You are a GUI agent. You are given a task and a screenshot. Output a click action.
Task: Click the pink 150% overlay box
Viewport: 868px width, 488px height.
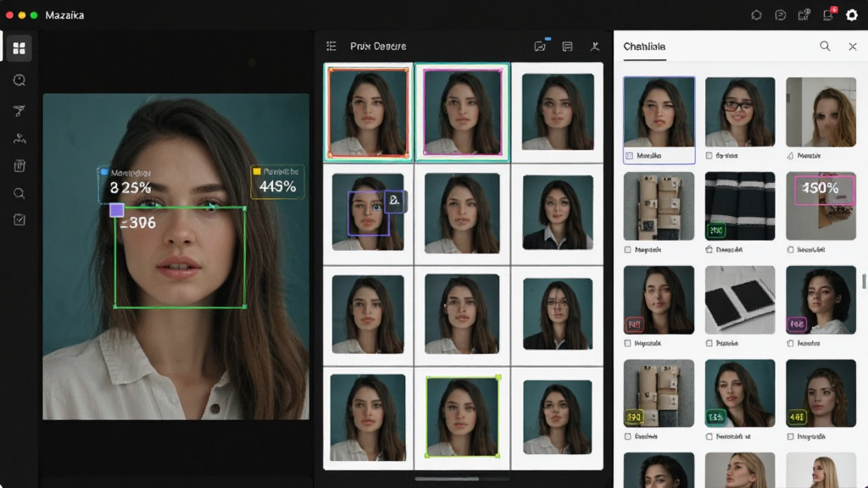pyautogui.click(x=824, y=190)
